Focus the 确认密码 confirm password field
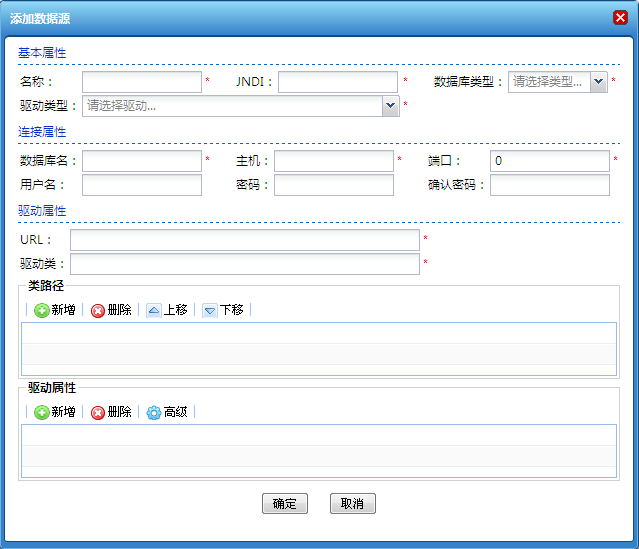This screenshot has height=549, width=639. pyautogui.click(x=550, y=185)
